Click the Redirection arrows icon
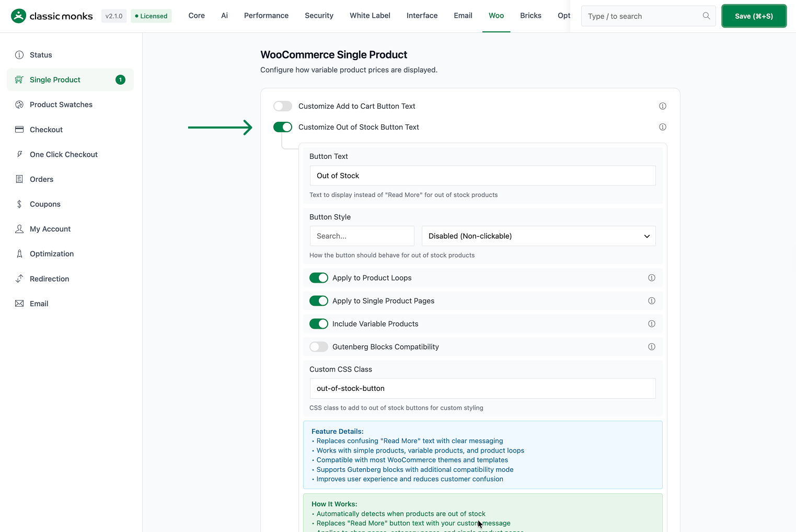Viewport: 796px width, 532px height. (19, 279)
